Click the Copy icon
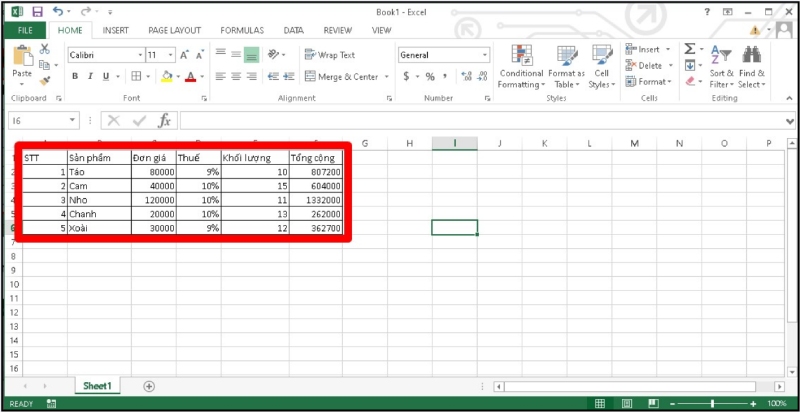 coord(45,65)
